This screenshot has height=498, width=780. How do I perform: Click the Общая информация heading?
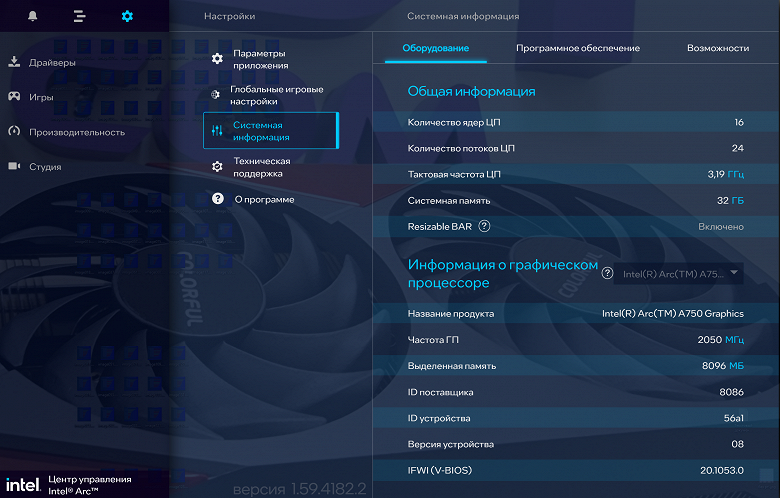click(x=471, y=92)
